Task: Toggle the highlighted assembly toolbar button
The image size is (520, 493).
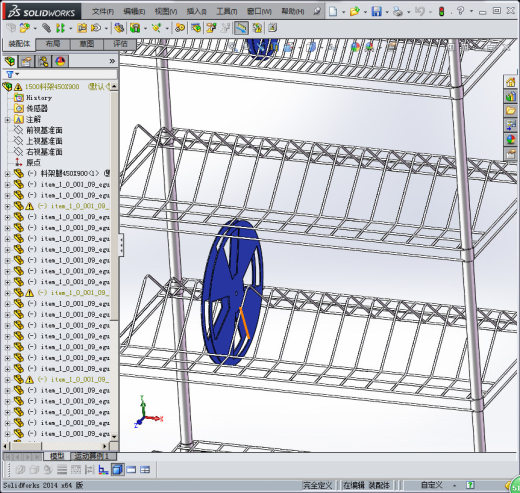Action: [241, 28]
